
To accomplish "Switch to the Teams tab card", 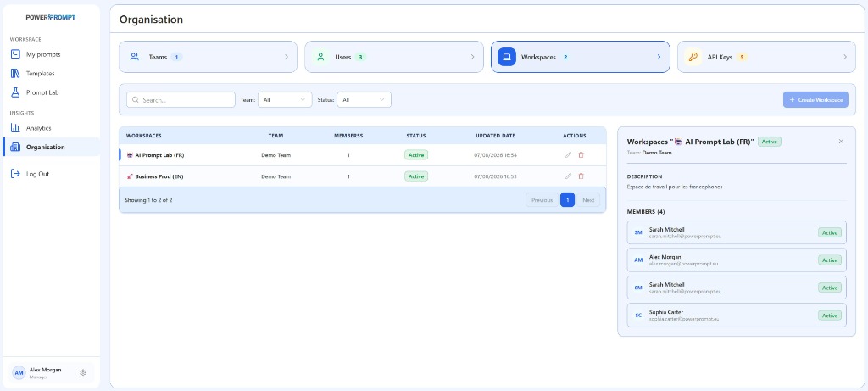I will (209, 57).
